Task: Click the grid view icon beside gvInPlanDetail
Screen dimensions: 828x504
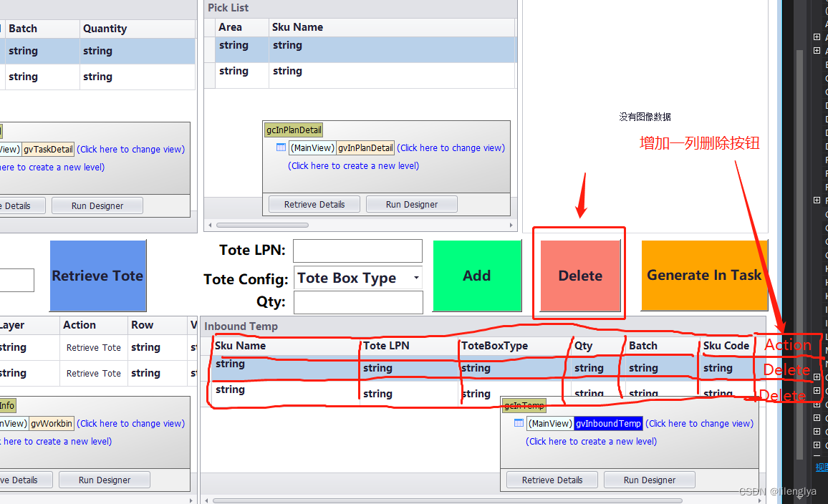Action: tap(281, 147)
